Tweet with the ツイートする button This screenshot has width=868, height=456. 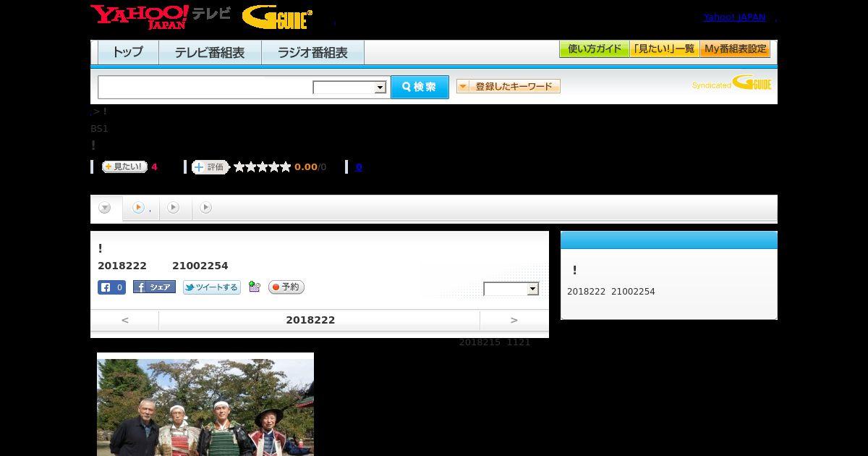[211, 287]
